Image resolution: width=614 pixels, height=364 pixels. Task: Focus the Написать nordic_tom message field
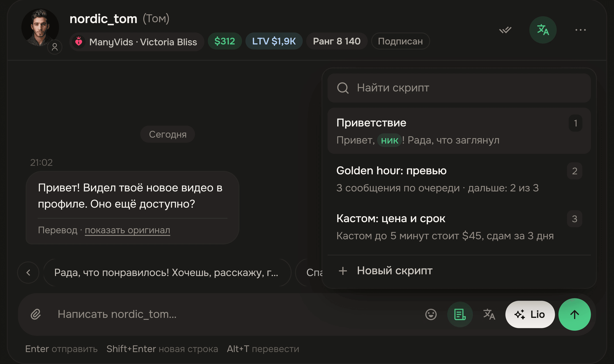click(236, 314)
